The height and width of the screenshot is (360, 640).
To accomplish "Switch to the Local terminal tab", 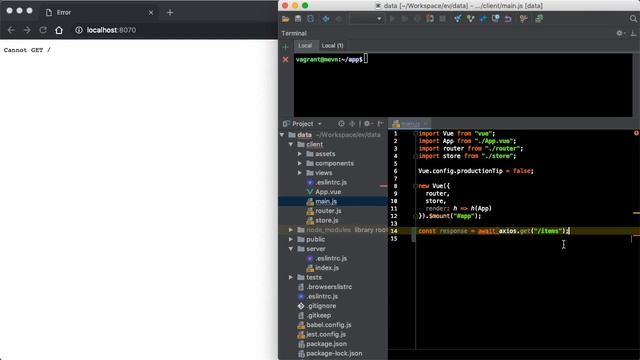I will [305, 46].
